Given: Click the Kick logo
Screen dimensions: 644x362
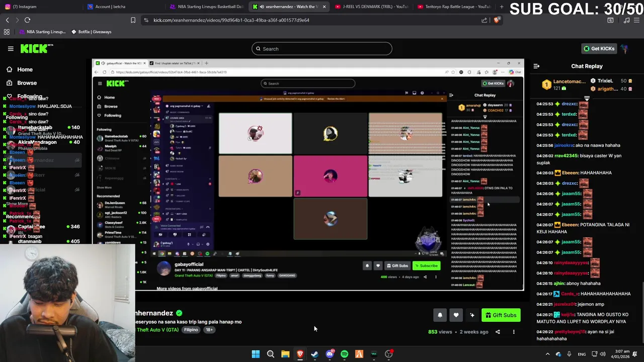Looking at the screenshot, I should (36, 48).
